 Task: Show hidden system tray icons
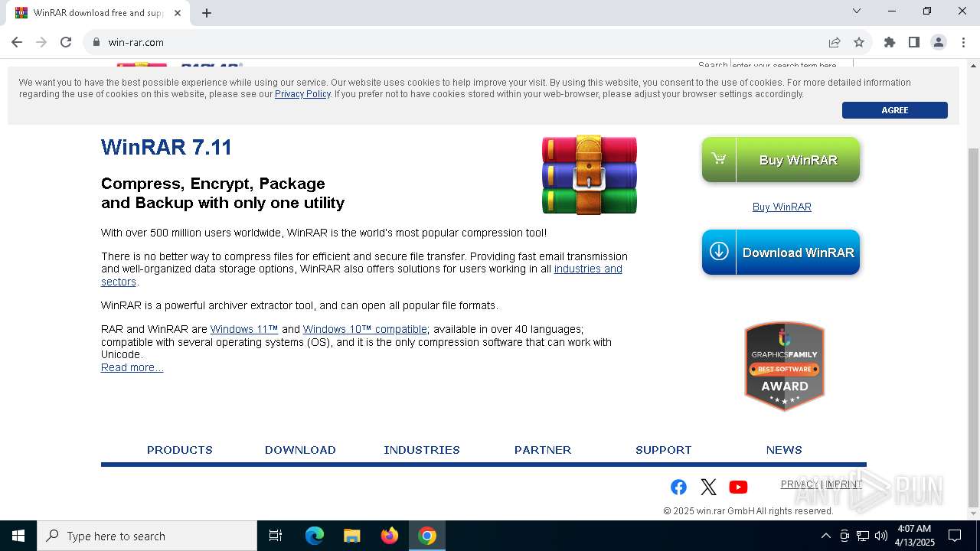click(825, 536)
